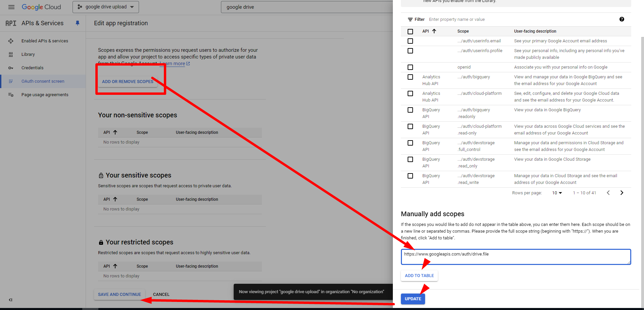Screen dimensions: 644x310
Task: Check Analytics Hub API cloud-platform scope
Action: point(410,93)
